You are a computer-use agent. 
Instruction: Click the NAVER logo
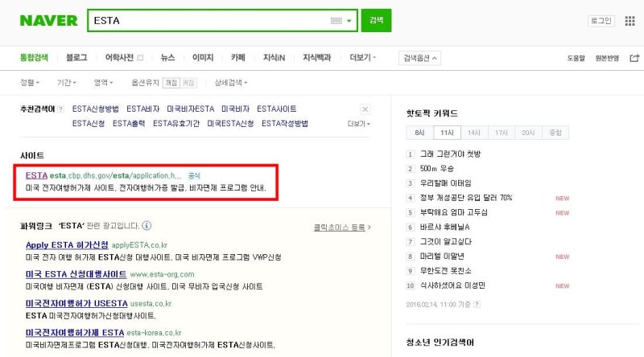(48, 21)
